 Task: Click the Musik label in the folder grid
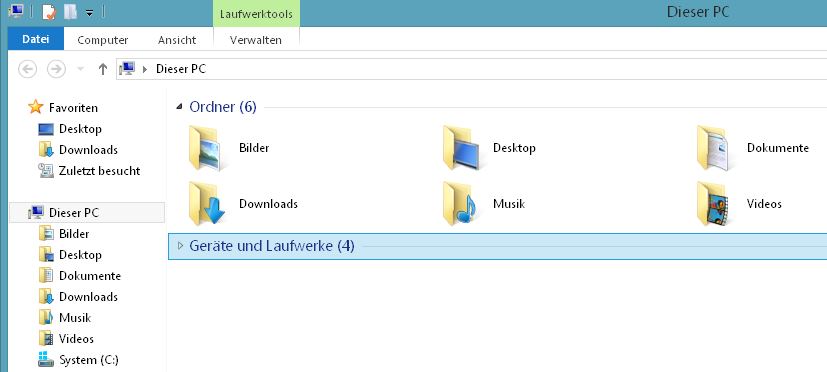pyautogui.click(x=509, y=204)
